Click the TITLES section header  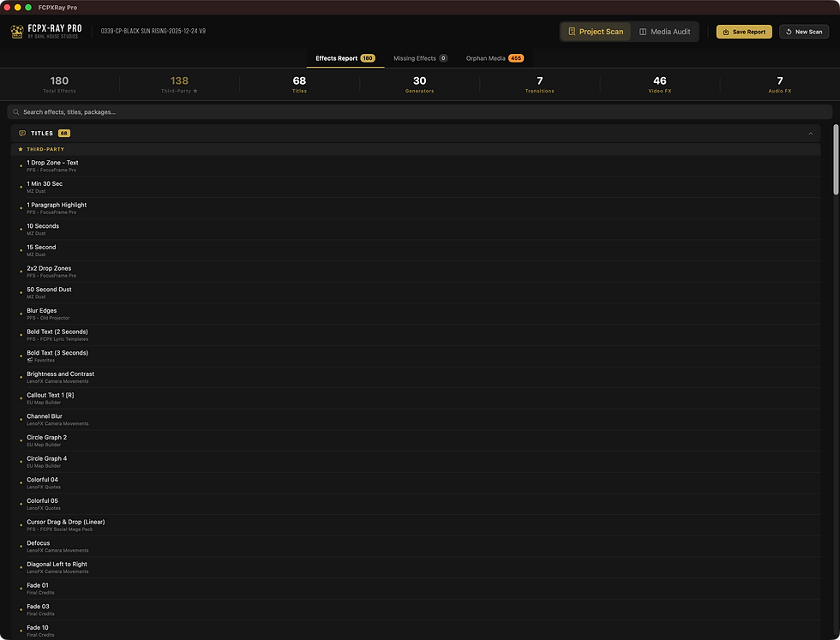416,134
